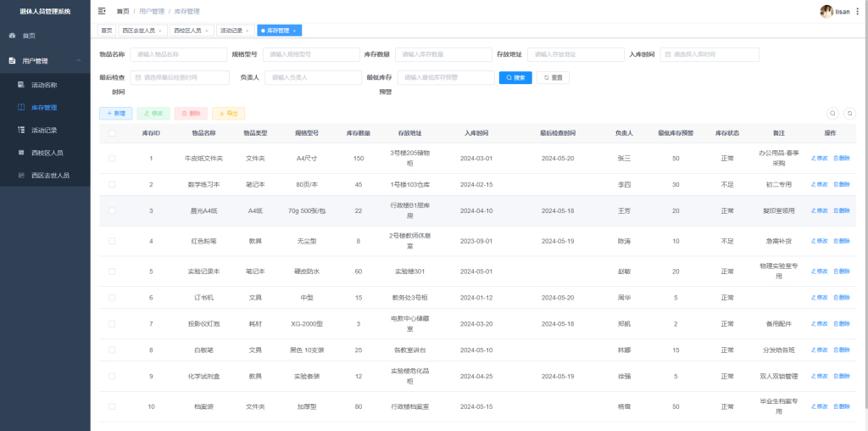
Task: Select the header checkbox to check all rows
Action: 112,133
